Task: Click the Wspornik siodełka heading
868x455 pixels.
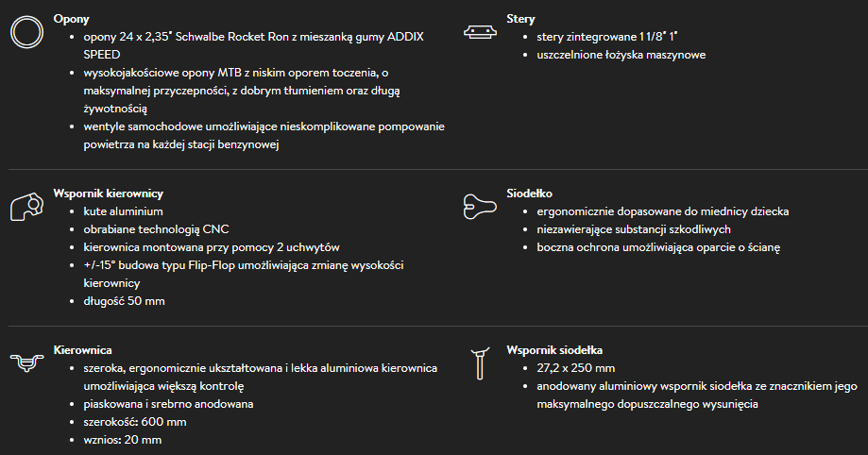Action: [554, 350]
